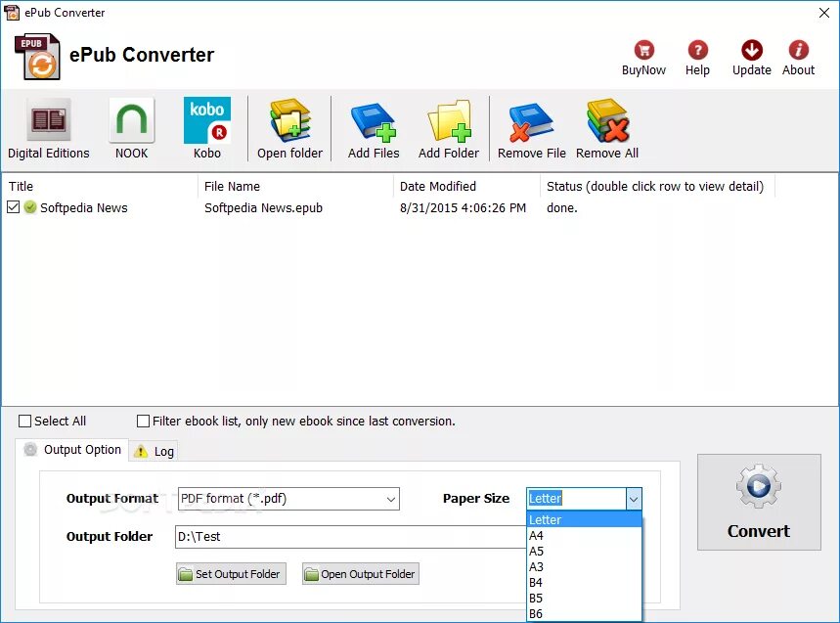Open the About info icon
The height and width of the screenshot is (623, 840).
[798, 50]
